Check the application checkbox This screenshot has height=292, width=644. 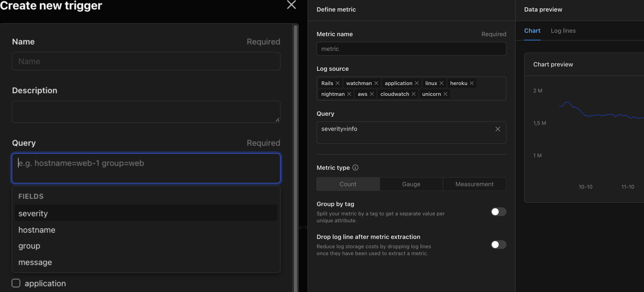pos(16,283)
